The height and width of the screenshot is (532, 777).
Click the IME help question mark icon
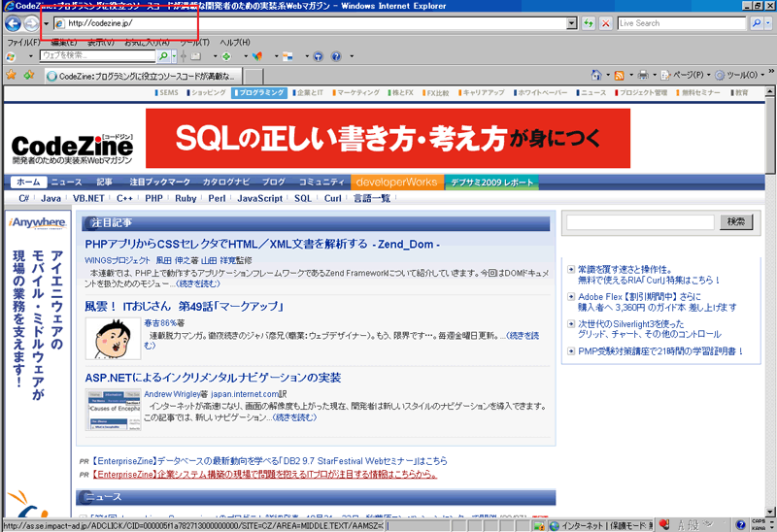click(x=740, y=525)
